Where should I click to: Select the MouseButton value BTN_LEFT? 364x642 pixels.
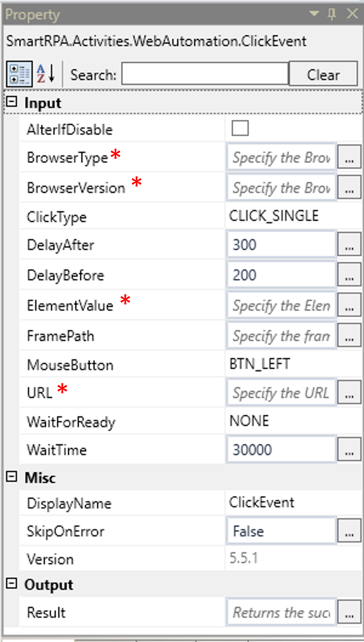(260, 364)
